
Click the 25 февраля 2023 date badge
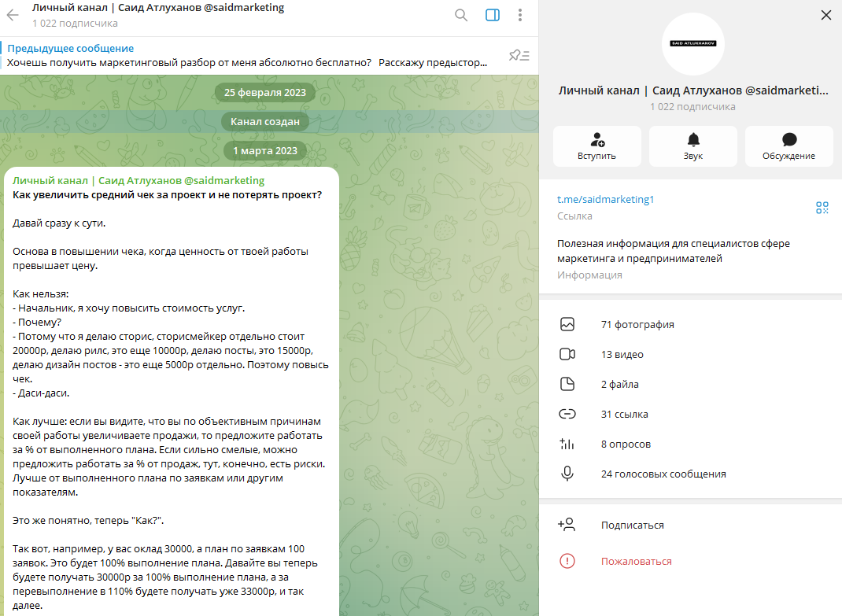click(x=264, y=92)
